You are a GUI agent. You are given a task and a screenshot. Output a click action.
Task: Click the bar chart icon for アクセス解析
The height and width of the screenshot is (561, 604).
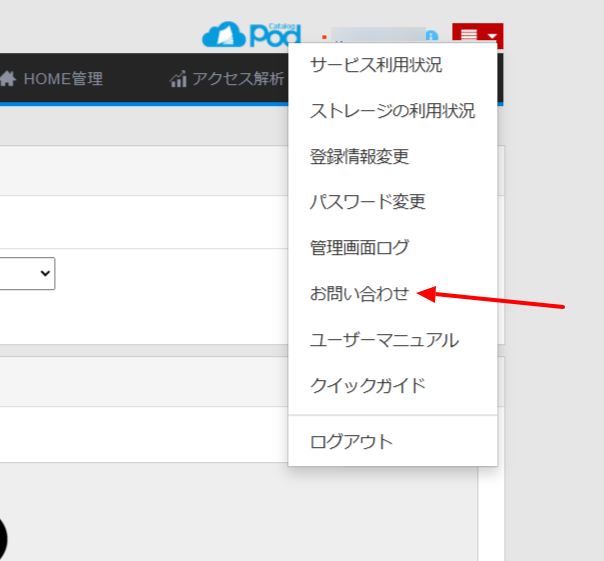coord(179,79)
